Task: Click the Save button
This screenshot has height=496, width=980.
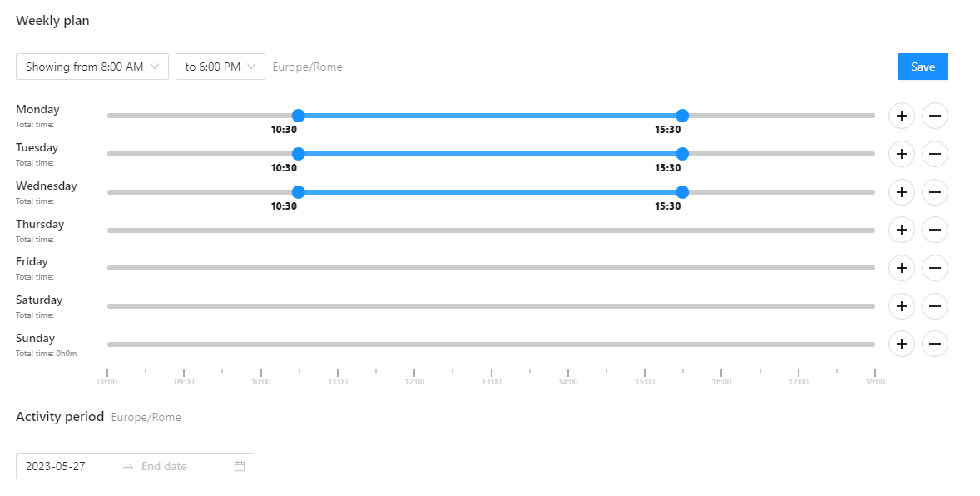Action: click(923, 67)
